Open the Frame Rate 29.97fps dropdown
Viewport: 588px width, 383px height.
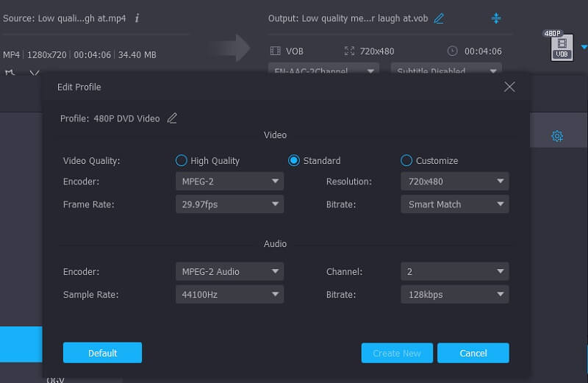[229, 204]
